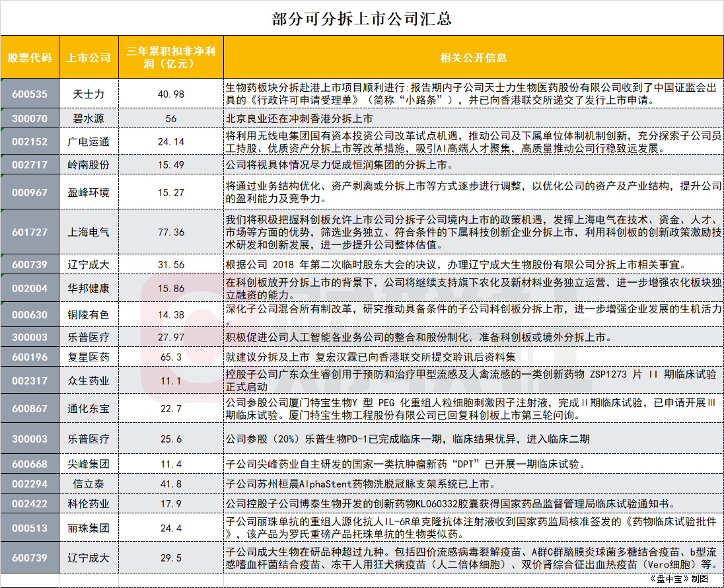Click company name 碧水源
Image resolution: width=724 pixels, height=588 pixels.
pos(89,118)
